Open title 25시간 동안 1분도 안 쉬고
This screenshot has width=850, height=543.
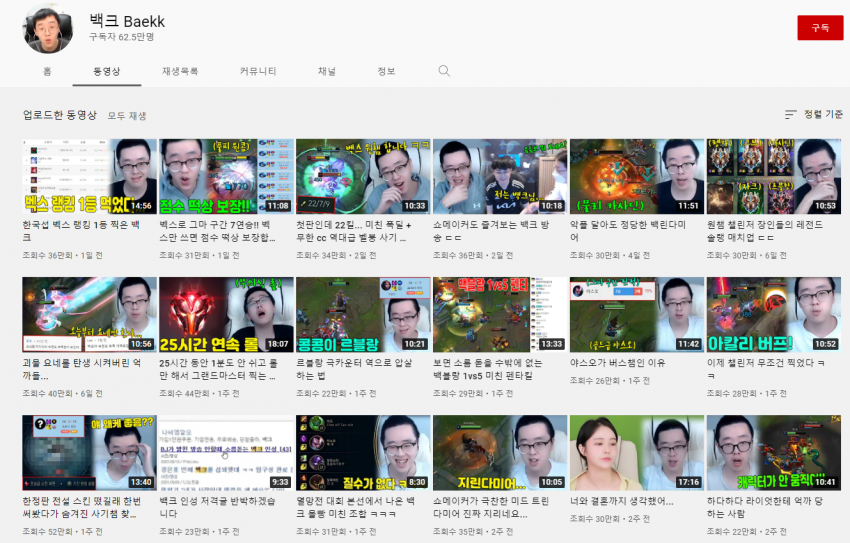pos(218,369)
